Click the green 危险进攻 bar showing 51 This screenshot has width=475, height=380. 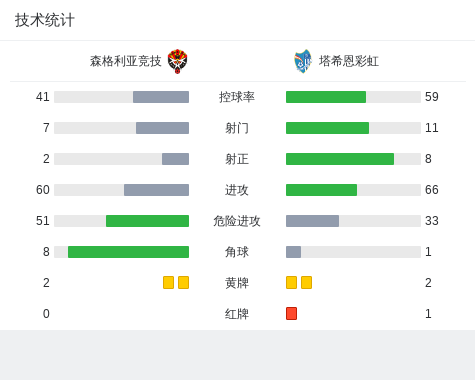coord(147,221)
